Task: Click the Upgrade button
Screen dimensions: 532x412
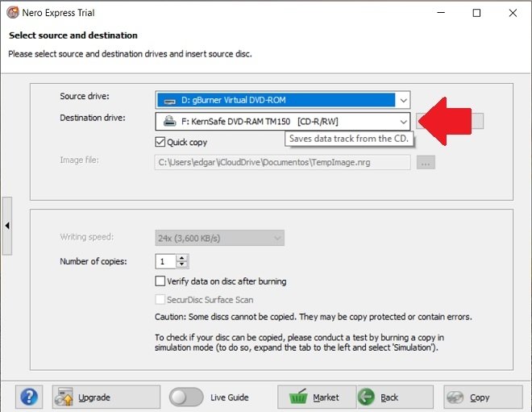Action: [106, 397]
